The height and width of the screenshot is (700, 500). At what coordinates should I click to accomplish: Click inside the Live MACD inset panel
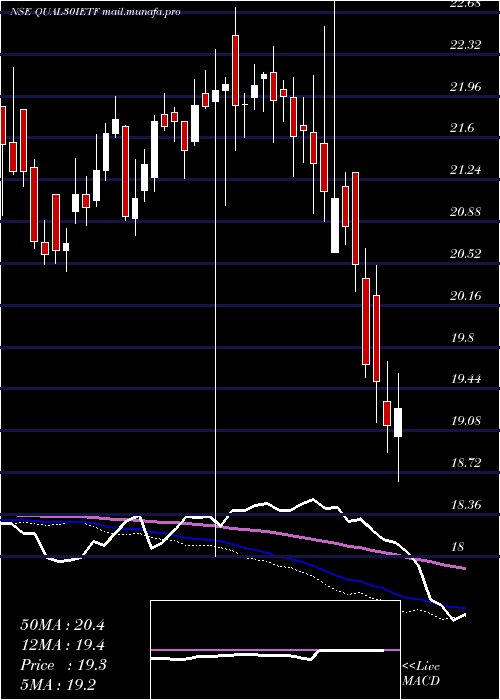[275, 650]
